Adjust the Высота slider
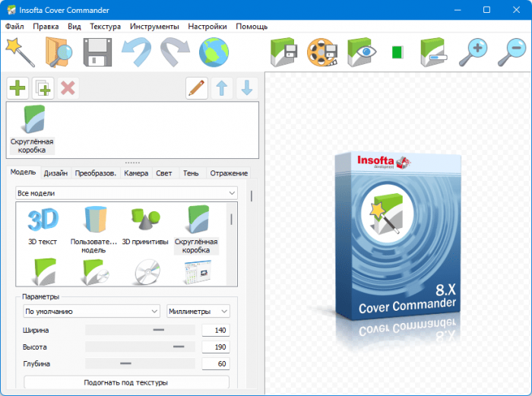 point(140,347)
